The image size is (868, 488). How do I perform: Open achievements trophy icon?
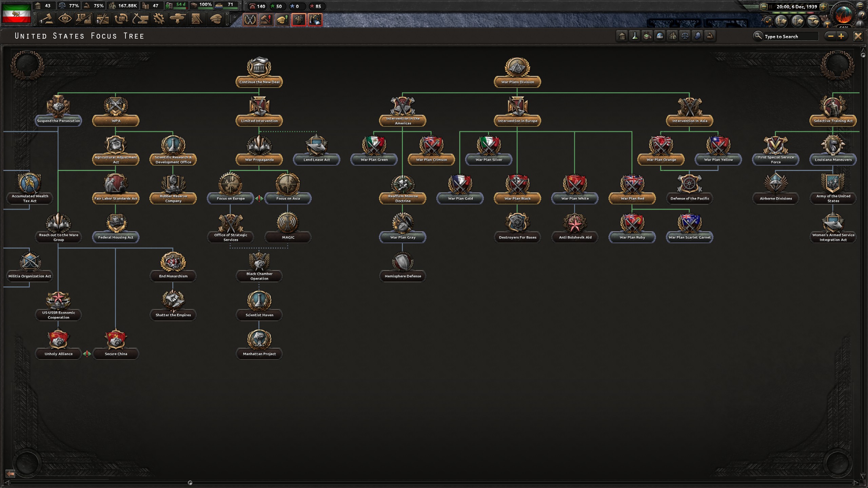(827, 24)
